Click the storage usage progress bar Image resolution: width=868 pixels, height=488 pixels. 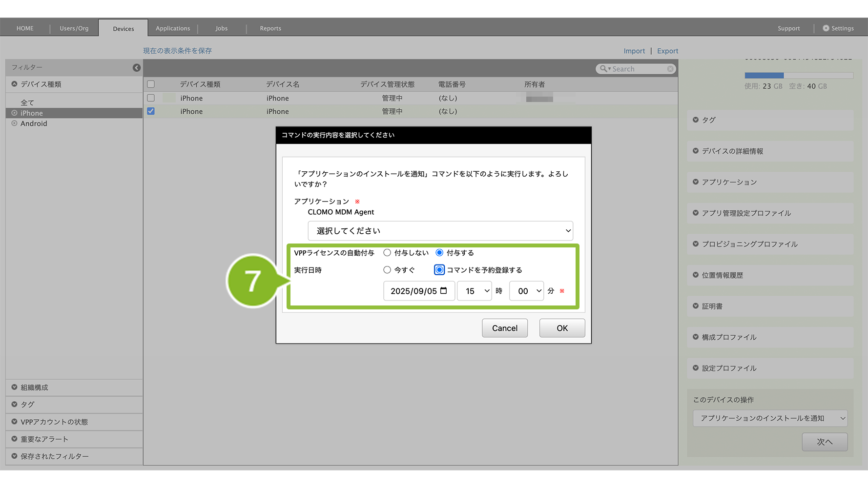click(x=798, y=76)
